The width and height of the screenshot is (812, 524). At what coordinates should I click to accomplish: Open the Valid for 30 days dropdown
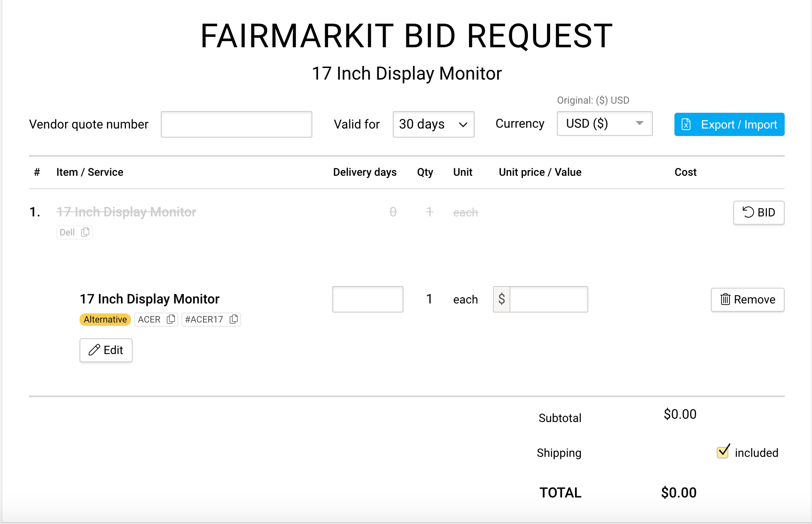point(433,124)
